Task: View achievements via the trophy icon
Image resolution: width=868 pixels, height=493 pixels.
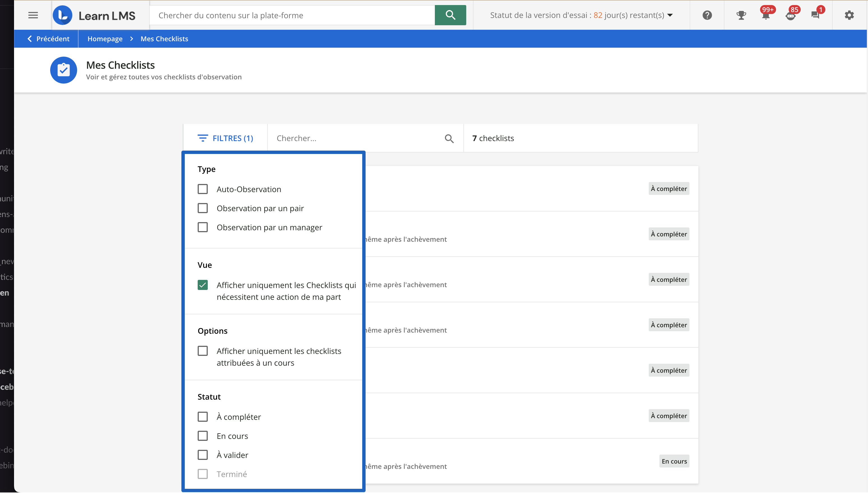Action: 741,15
